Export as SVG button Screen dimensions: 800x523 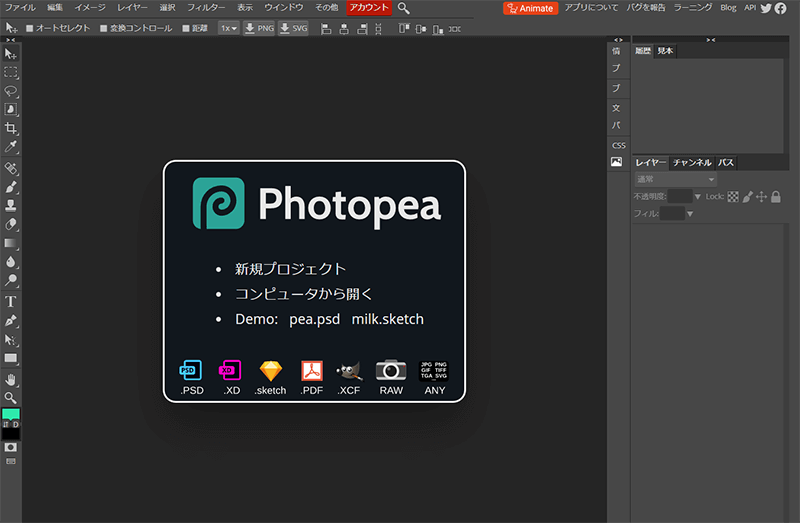[x=293, y=29]
